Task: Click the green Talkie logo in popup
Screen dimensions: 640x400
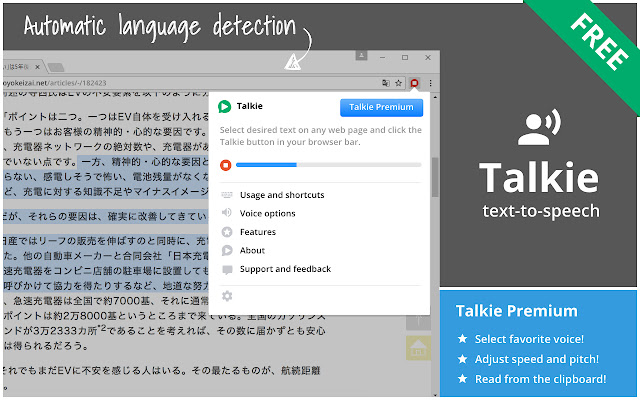Action: [x=224, y=107]
